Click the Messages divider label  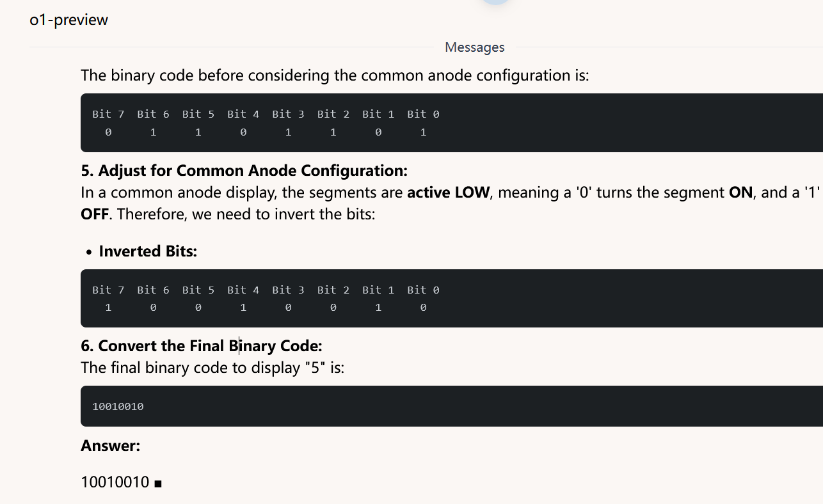point(475,47)
